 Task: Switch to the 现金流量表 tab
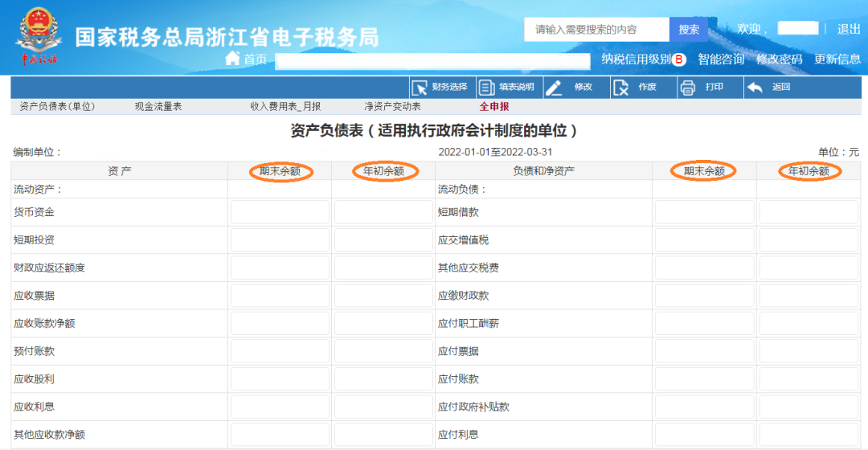click(158, 106)
